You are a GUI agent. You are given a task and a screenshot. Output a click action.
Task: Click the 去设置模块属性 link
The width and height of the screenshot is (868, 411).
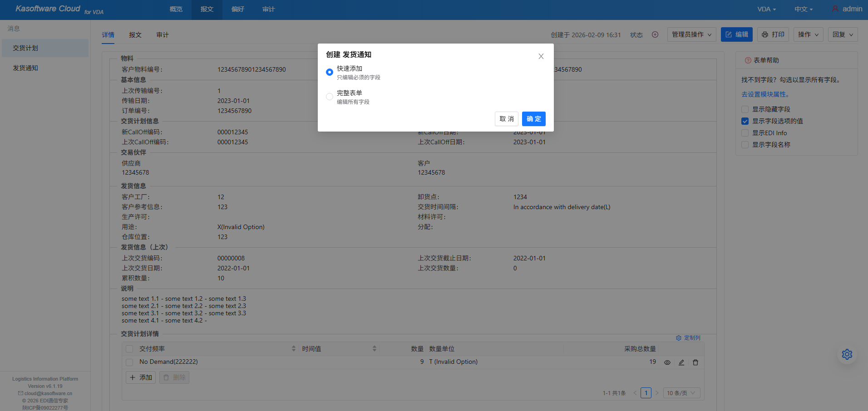[x=765, y=94]
